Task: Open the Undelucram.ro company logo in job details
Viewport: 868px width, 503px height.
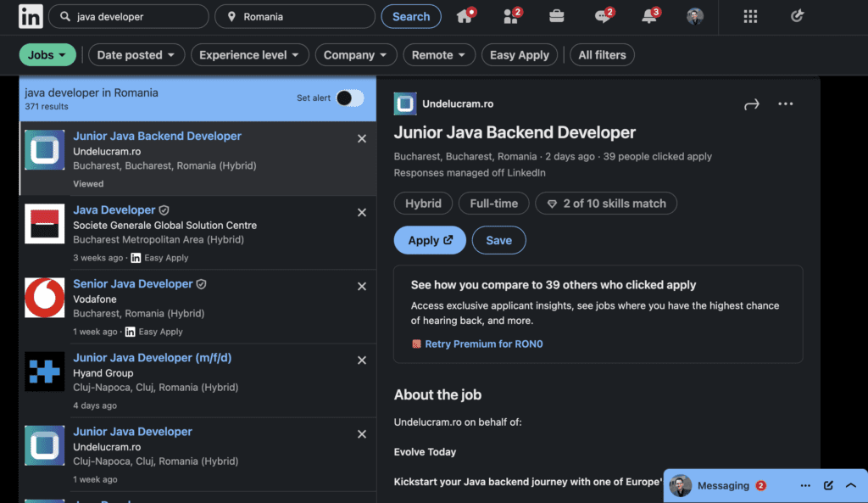Action: [x=404, y=103]
